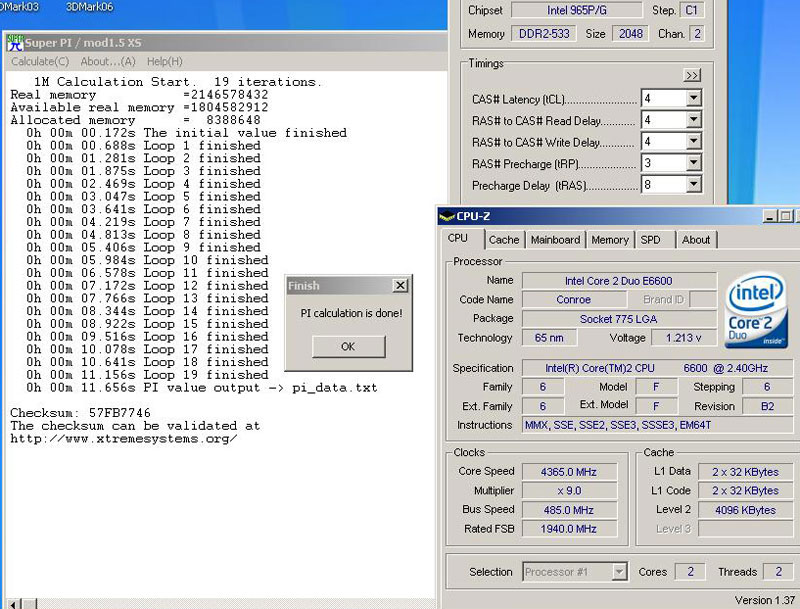Click the Level 2 value 4096 KBytes
The image size is (800, 609).
tap(745, 510)
